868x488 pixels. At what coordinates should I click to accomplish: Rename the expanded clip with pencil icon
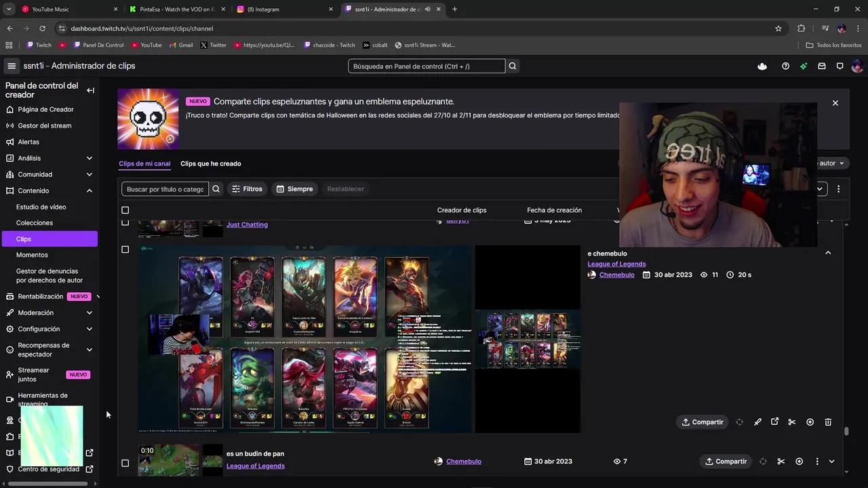(x=757, y=422)
